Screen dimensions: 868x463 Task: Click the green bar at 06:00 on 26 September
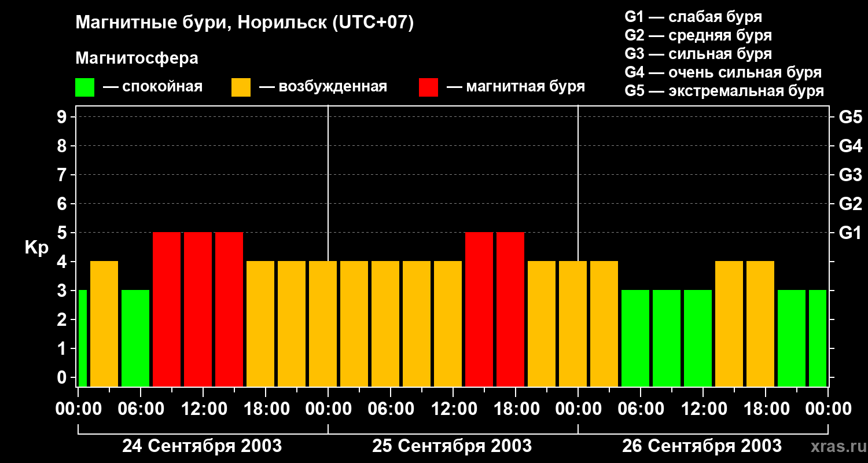point(635,338)
